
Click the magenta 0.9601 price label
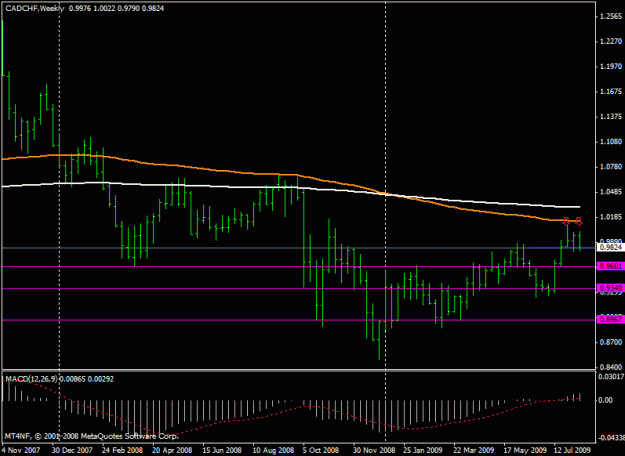(610, 266)
